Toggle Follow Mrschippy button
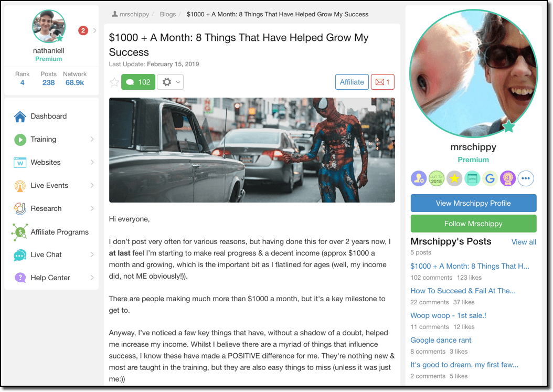553x392 pixels. click(473, 224)
